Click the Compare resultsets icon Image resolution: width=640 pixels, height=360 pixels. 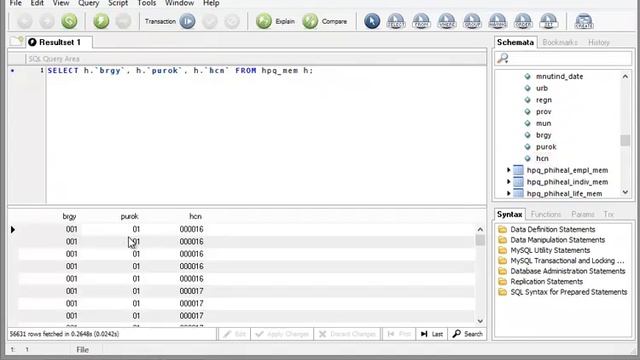click(x=310, y=21)
